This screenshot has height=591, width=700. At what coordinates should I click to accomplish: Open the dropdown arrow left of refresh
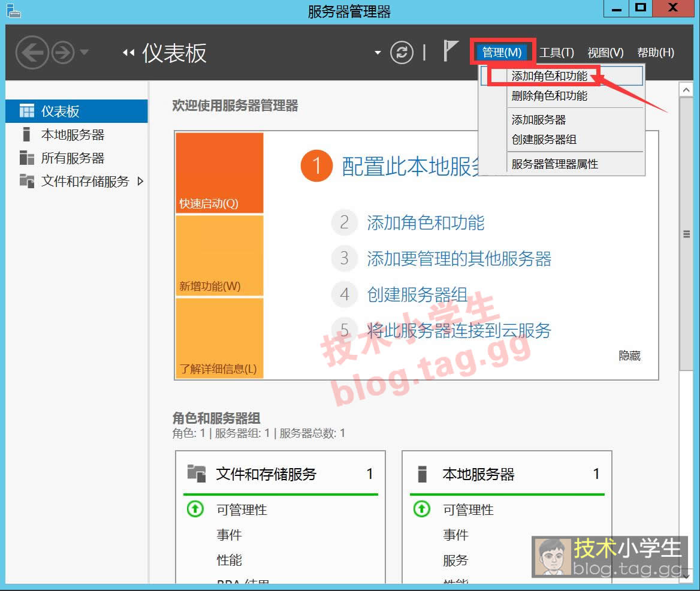(x=378, y=53)
